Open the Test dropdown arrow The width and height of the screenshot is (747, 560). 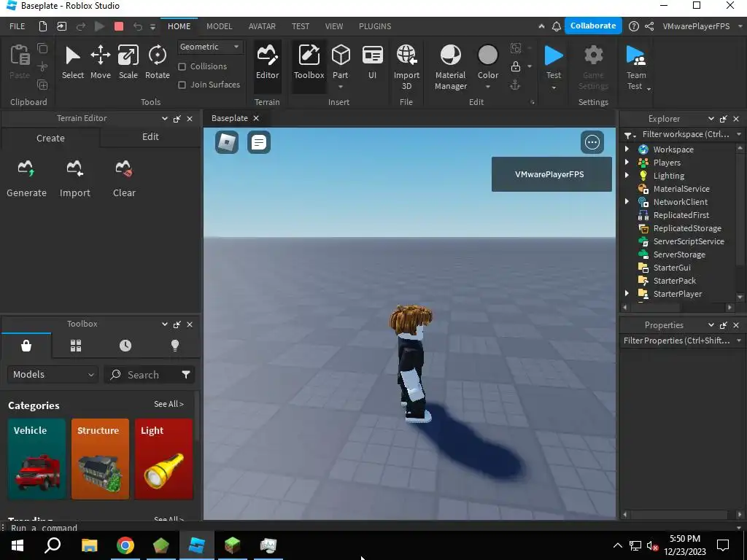click(x=554, y=87)
